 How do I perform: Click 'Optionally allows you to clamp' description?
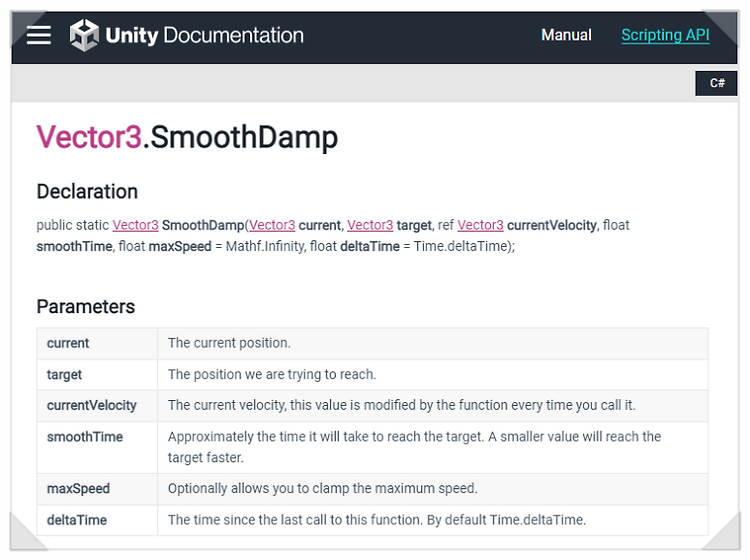(322, 489)
